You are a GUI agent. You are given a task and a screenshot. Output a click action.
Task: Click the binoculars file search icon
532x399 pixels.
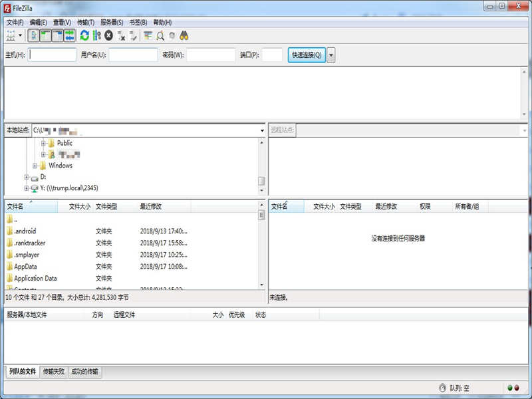[x=184, y=35]
